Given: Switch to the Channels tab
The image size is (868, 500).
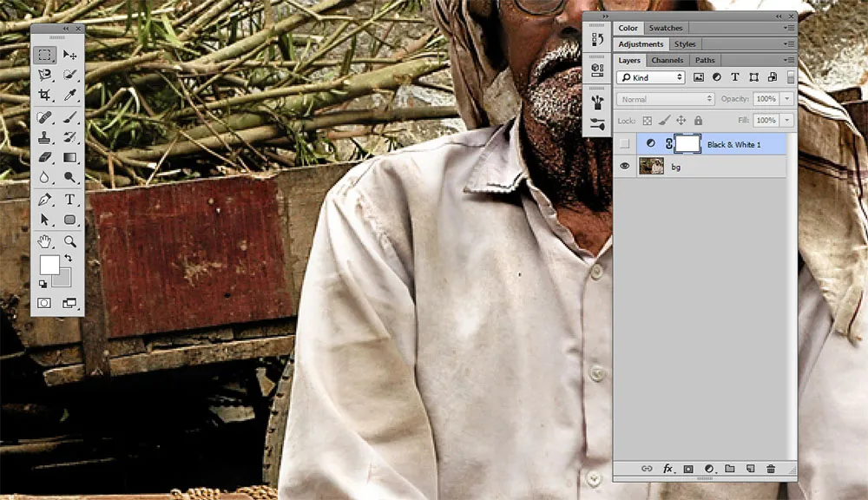Looking at the screenshot, I should (x=667, y=60).
